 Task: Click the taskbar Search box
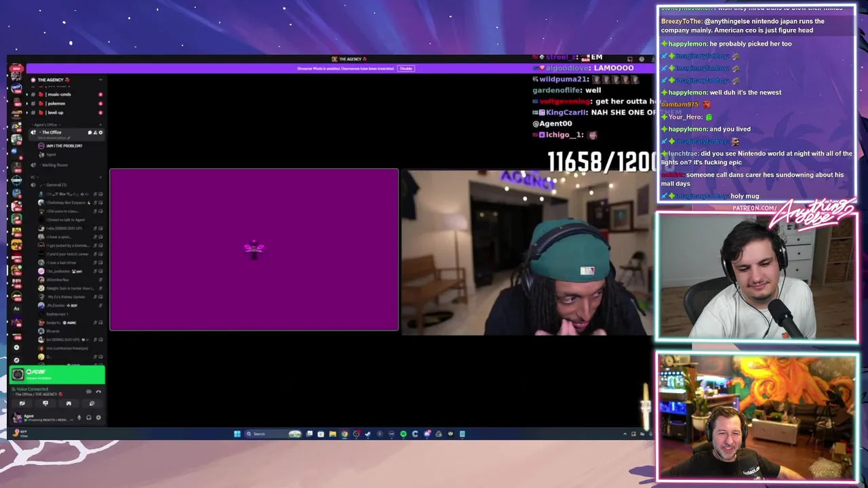click(273, 434)
